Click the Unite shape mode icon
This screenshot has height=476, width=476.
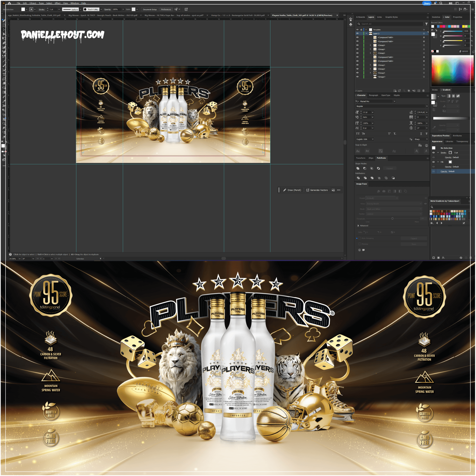point(358,168)
